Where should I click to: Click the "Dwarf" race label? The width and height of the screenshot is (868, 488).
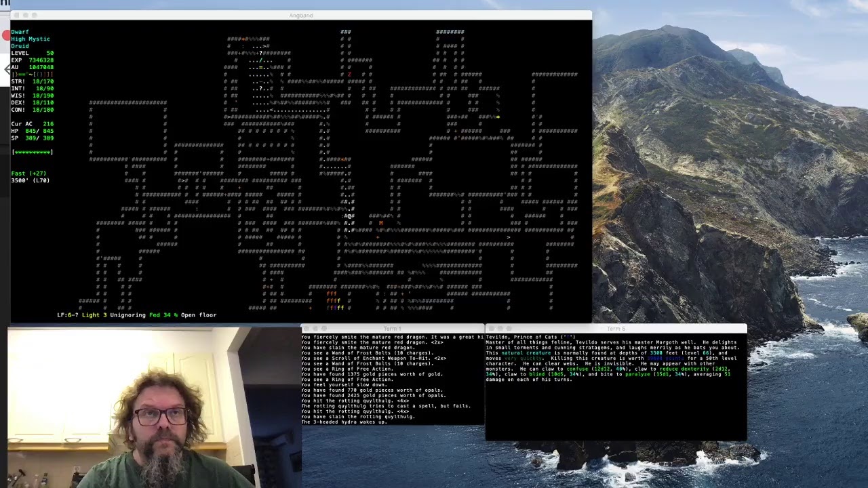click(20, 32)
